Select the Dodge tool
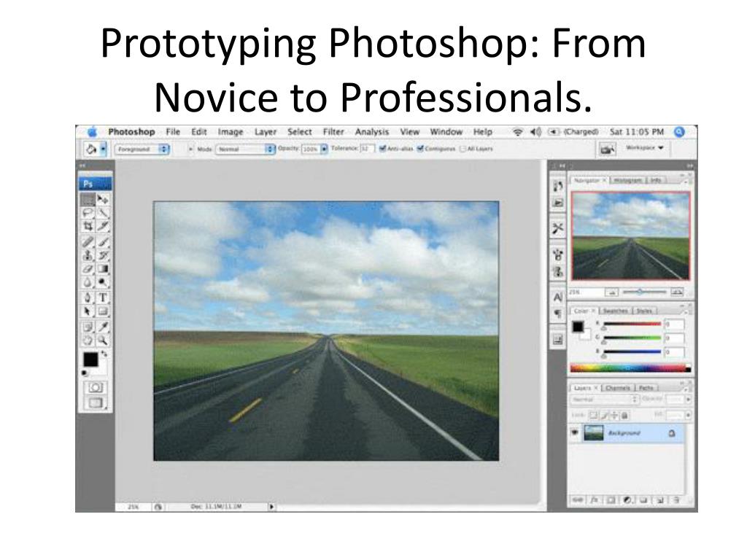 [102, 282]
